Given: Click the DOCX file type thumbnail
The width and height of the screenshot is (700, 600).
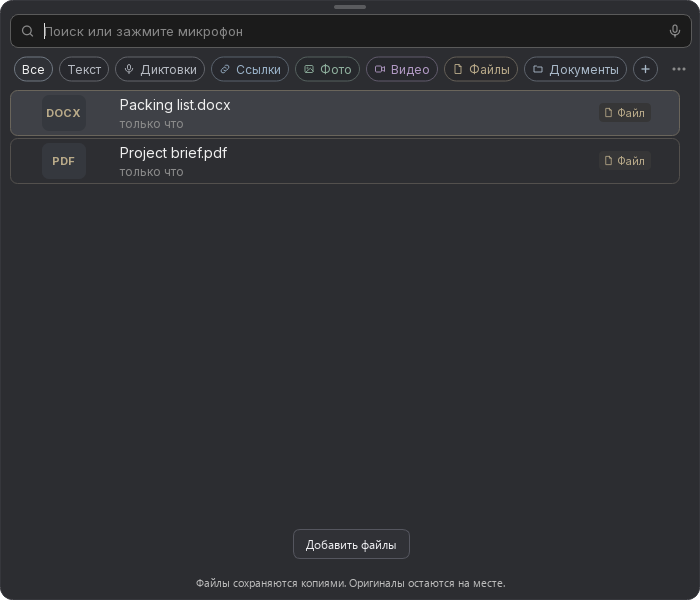Looking at the screenshot, I should click(x=64, y=113).
